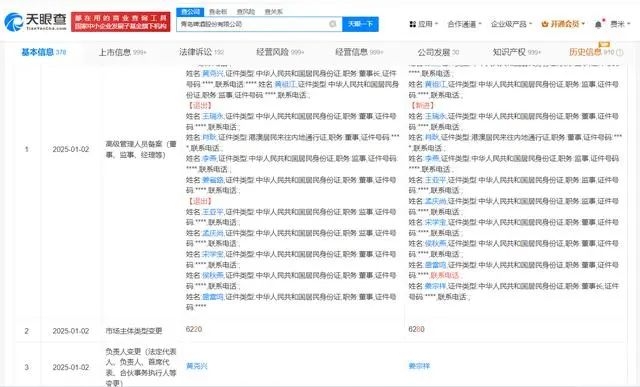Click the red highlighted 联系电话 text
640x387 pixels.
(x=444, y=275)
